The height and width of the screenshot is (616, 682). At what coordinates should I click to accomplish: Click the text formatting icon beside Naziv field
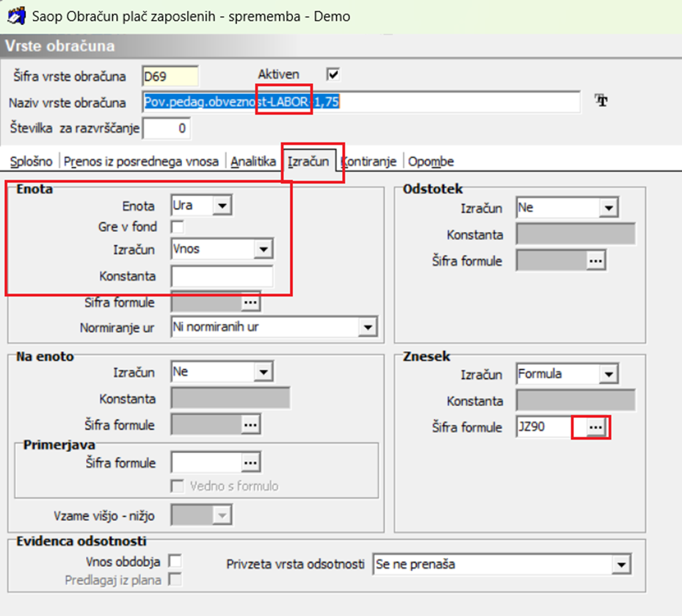click(601, 101)
